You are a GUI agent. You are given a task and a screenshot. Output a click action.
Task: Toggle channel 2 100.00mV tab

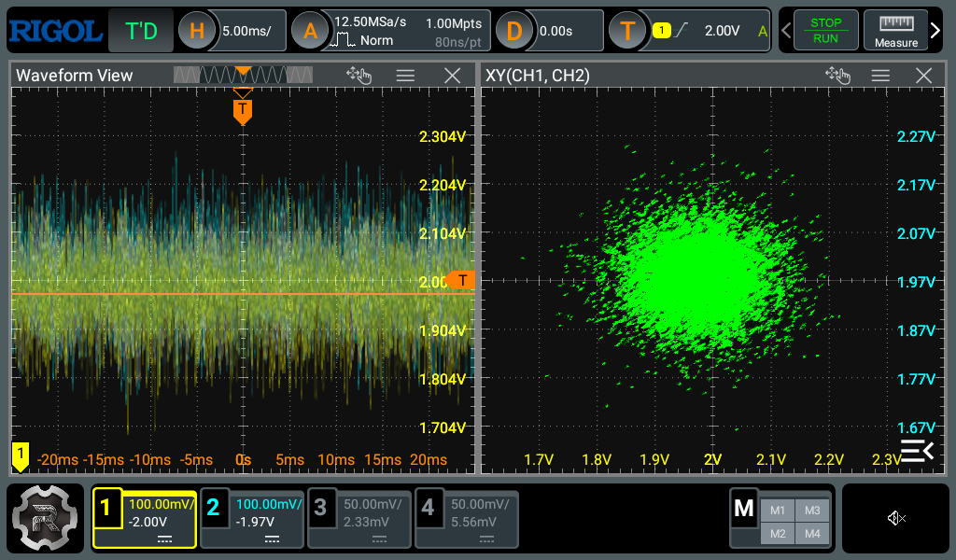252,519
